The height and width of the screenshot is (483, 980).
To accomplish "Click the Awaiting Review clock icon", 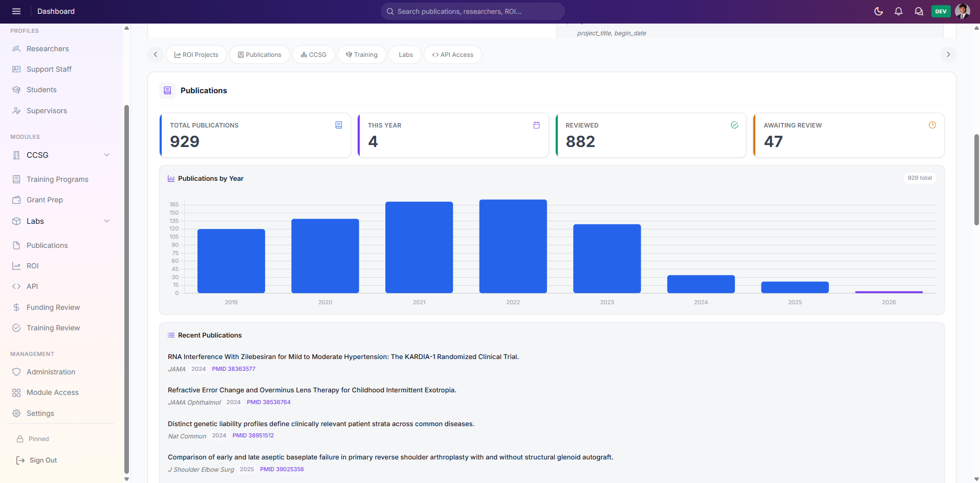I will point(932,125).
